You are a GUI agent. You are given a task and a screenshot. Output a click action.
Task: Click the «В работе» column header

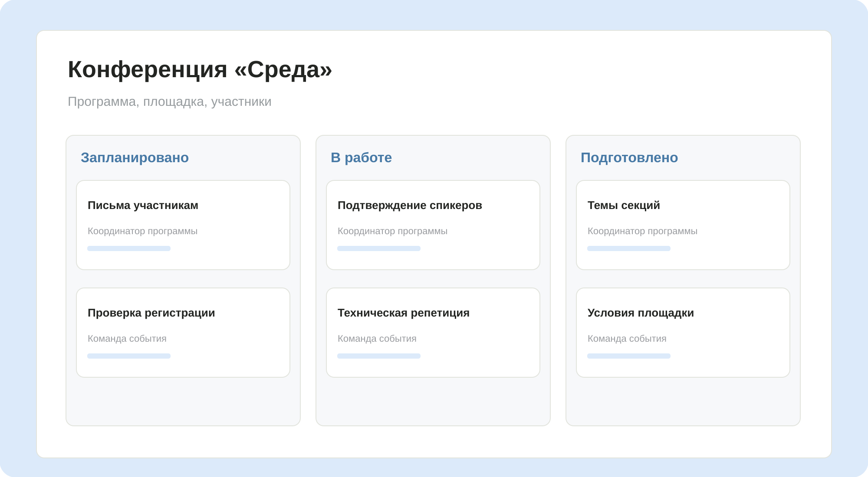click(x=361, y=157)
